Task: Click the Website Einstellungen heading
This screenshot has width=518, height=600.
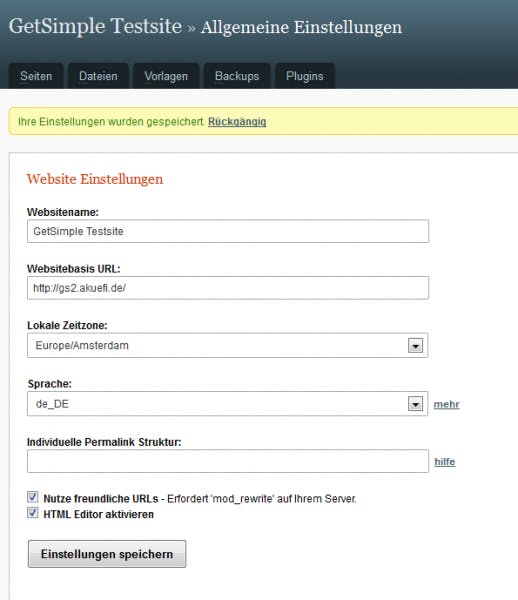Action: pyautogui.click(x=95, y=179)
